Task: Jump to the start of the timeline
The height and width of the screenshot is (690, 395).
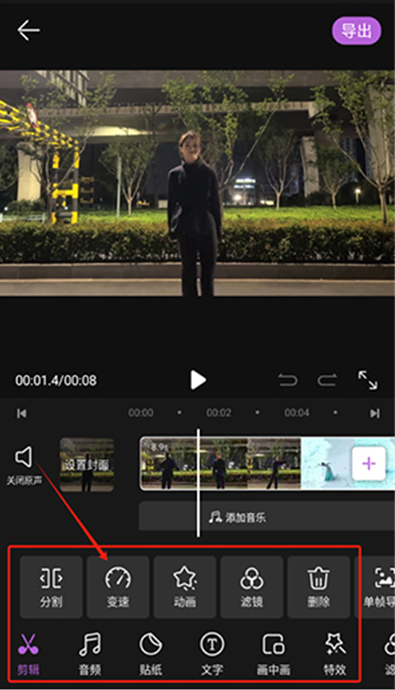Action: click(x=22, y=413)
